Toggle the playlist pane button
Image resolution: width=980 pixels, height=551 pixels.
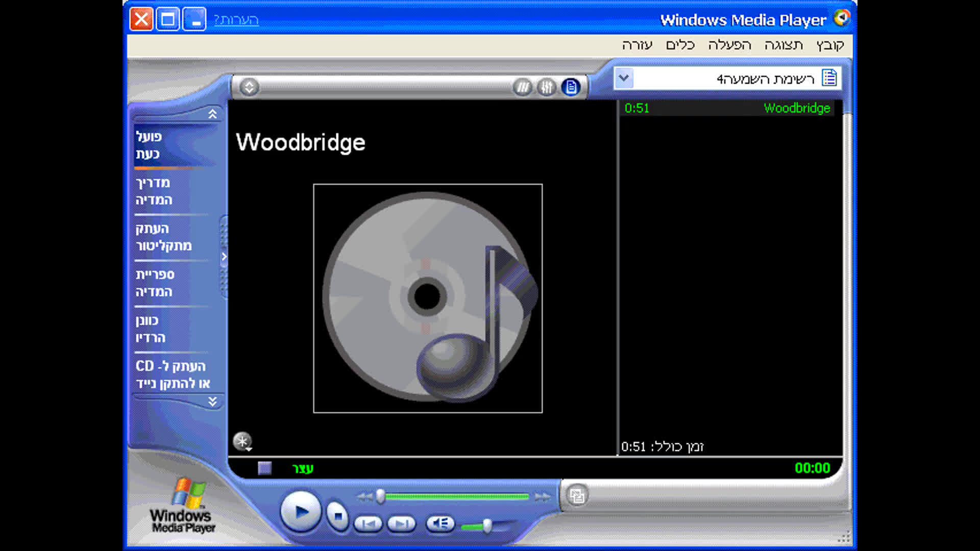571,87
